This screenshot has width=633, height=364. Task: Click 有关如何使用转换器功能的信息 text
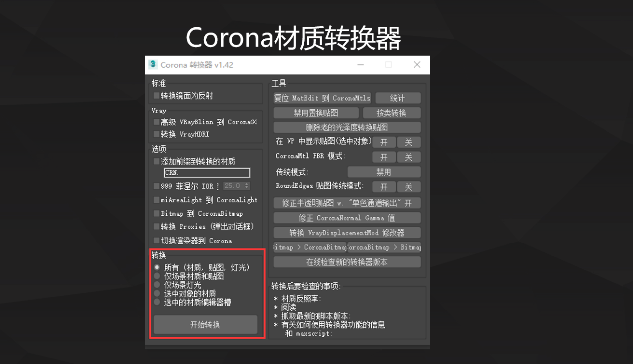pyautogui.click(x=333, y=325)
